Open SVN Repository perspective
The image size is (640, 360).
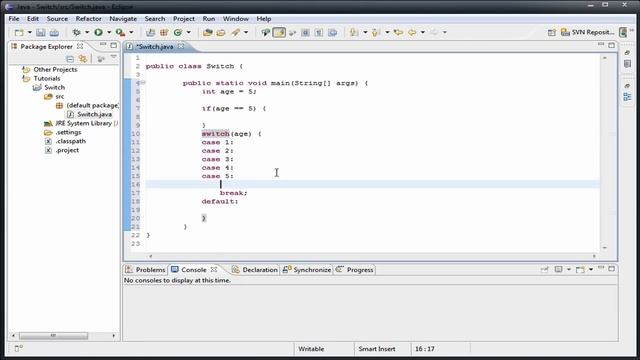coord(587,32)
